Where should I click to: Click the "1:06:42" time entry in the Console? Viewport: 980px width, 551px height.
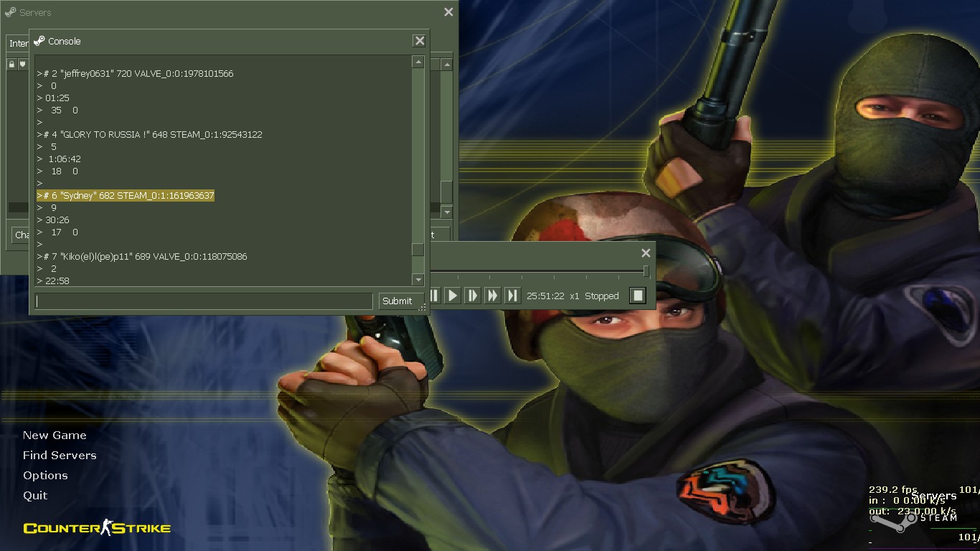[x=65, y=159]
